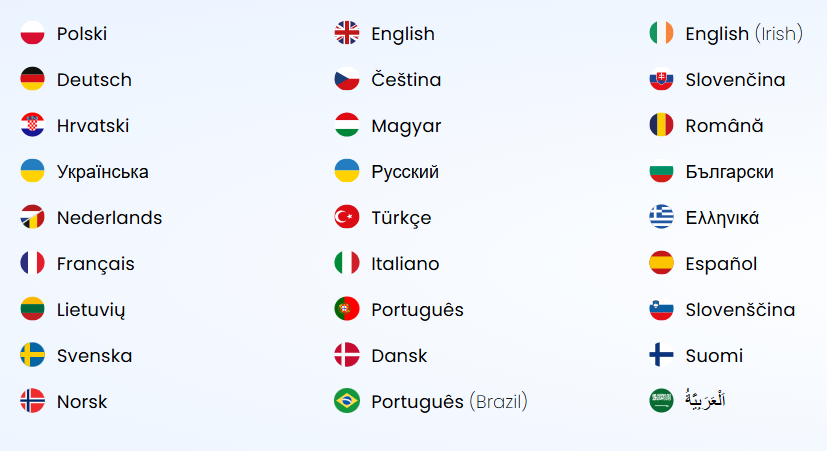Screen dimensions: 827x451
Task: Select Slovenščina language option
Action: point(740,309)
